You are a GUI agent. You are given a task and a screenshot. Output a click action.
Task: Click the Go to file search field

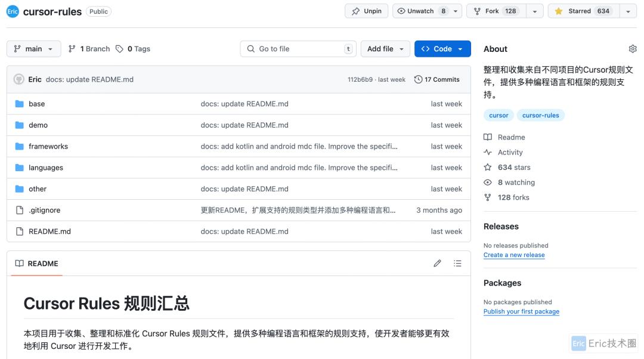click(298, 49)
